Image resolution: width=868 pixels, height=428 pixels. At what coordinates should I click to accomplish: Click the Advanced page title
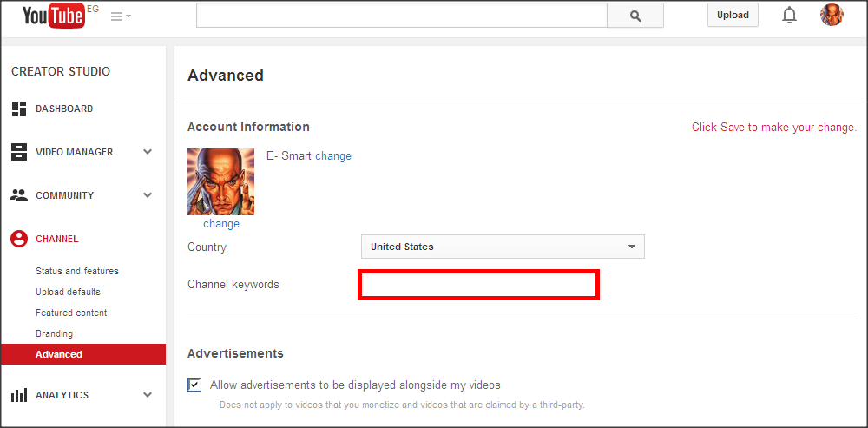[x=226, y=76]
